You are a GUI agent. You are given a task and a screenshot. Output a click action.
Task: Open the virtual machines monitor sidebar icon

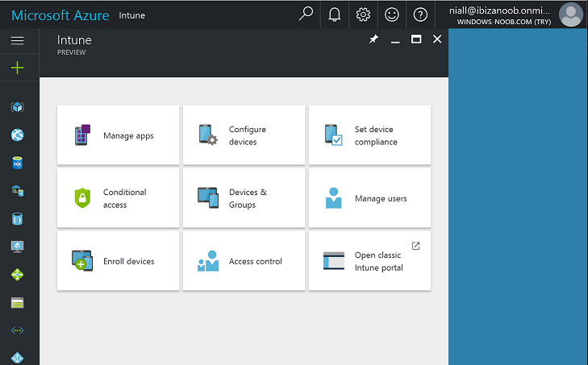point(17,247)
